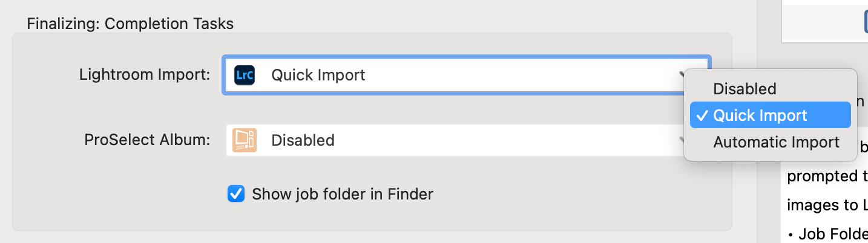868x243 pixels.
Task: Open the Lightroom Import popup field
Action: tap(460, 76)
